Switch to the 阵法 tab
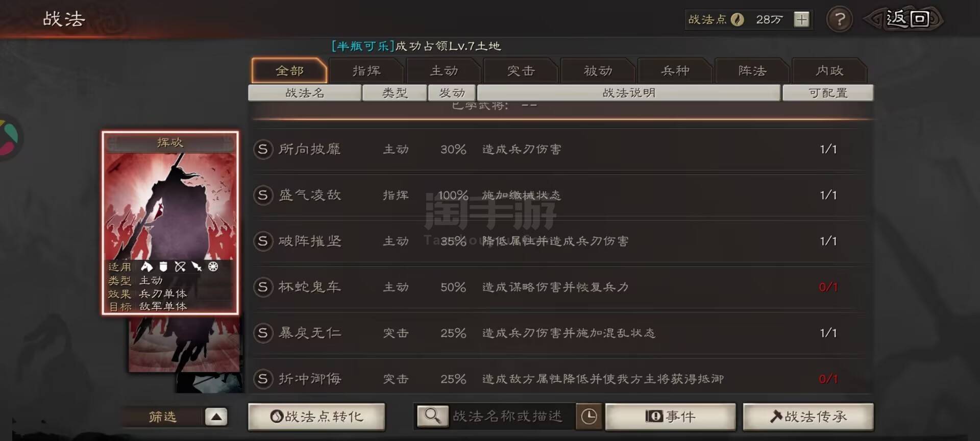 [752, 70]
